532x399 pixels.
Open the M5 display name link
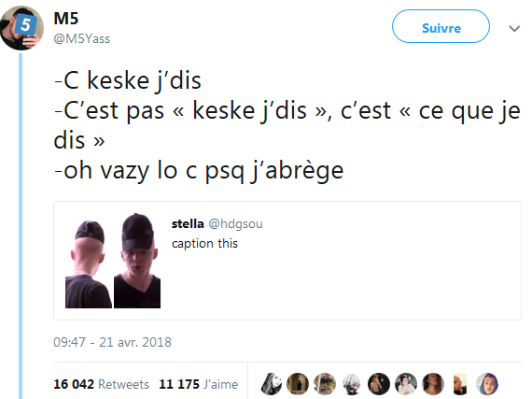tap(66, 19)
